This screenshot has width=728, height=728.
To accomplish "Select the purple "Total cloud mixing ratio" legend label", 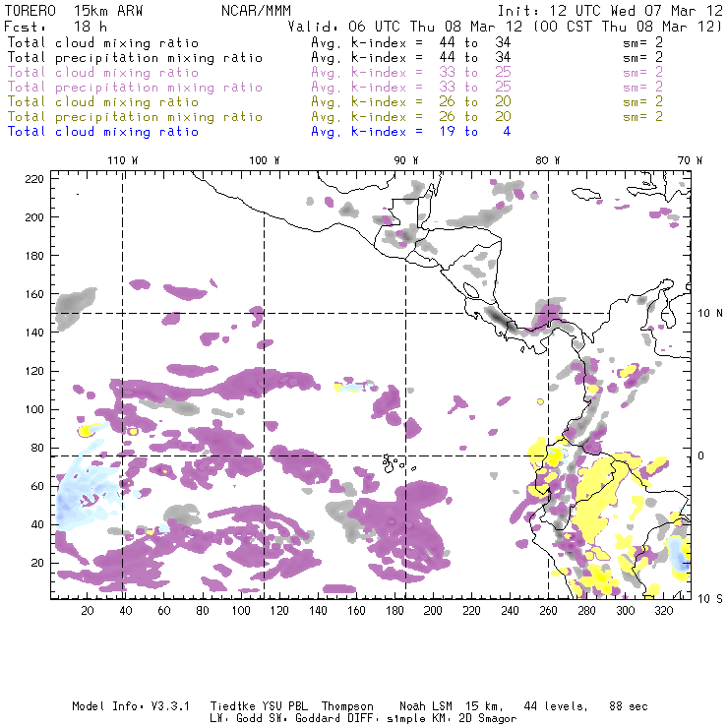I will 103,73.
